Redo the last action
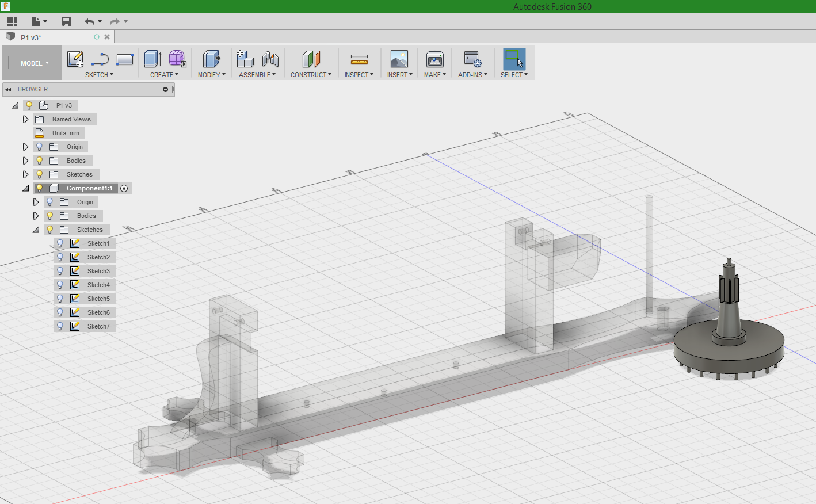This screenshot has width=816, height=504. [x=115, y=22]
